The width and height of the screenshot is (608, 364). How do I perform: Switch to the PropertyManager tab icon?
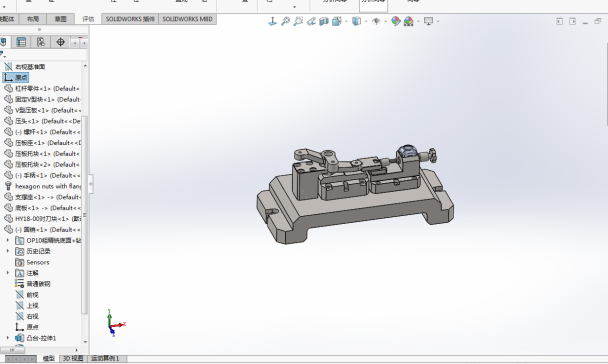pos(21,42)
